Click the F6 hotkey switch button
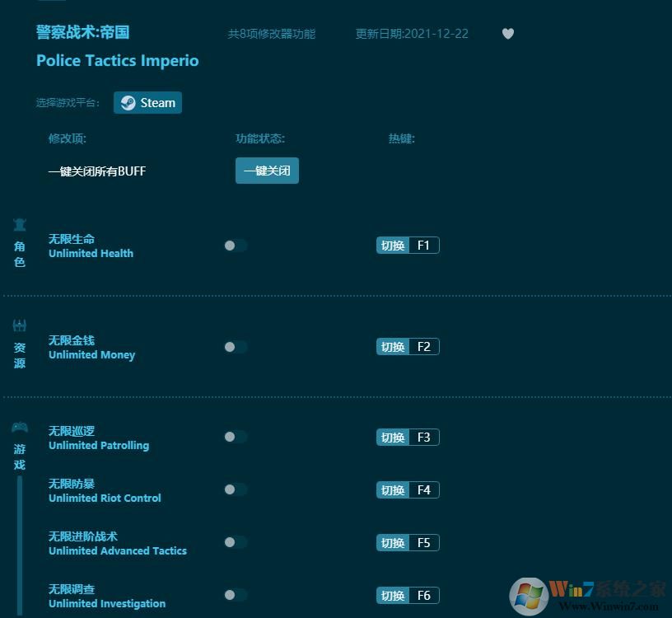Screen dimensions: 672x618 tap(408, 595)
